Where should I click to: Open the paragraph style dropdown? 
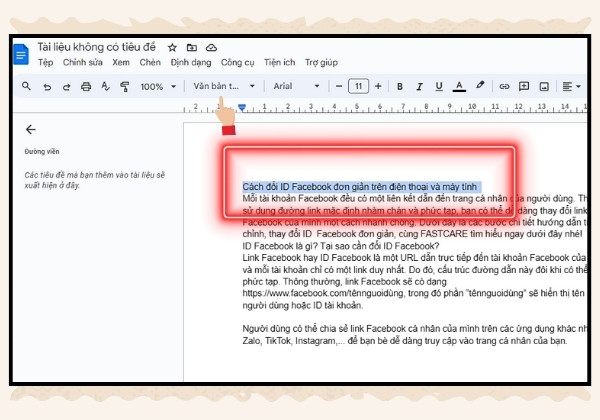pyautogui.click(x=224, y=86)
